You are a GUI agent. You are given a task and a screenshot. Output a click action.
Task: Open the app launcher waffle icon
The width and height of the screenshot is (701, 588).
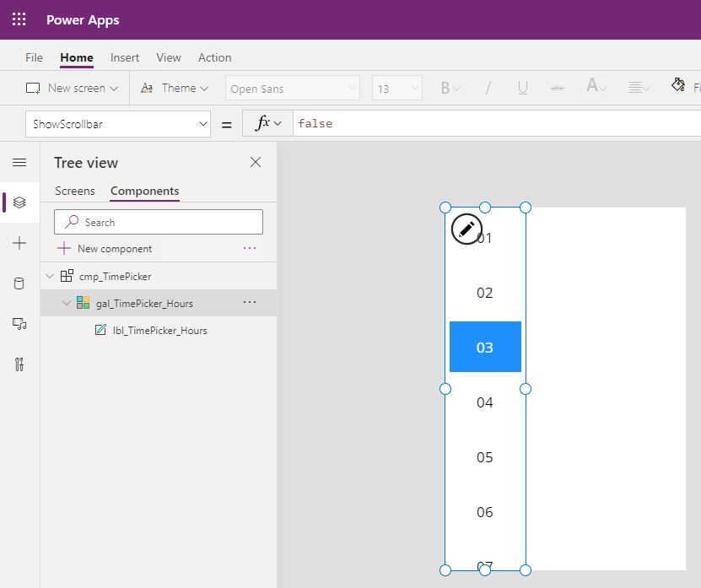point(19,19)
